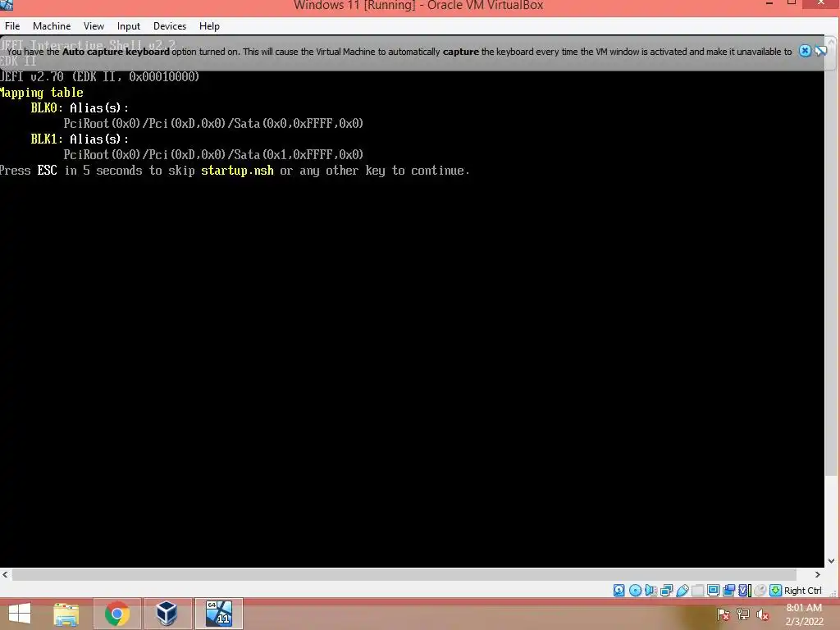This screenshot has height=630, width=840.
Task: Click the USB devices indicator
Action: coord(682,591)
